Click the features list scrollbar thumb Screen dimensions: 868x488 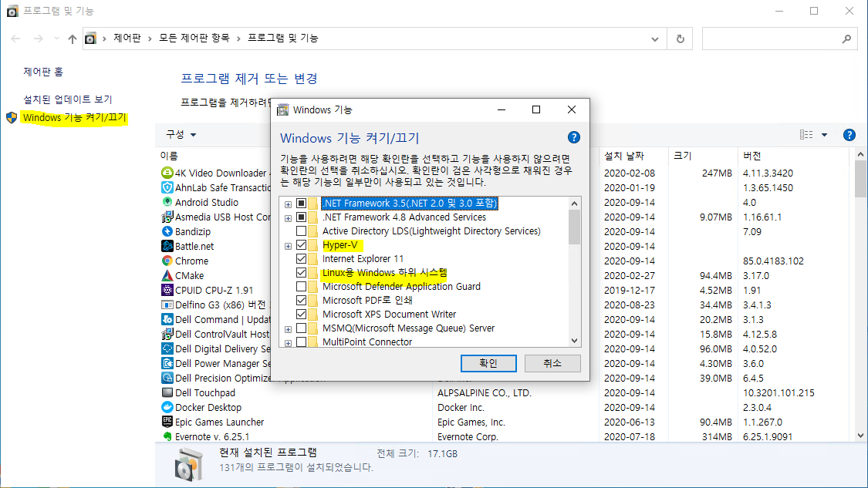(574, 227)
